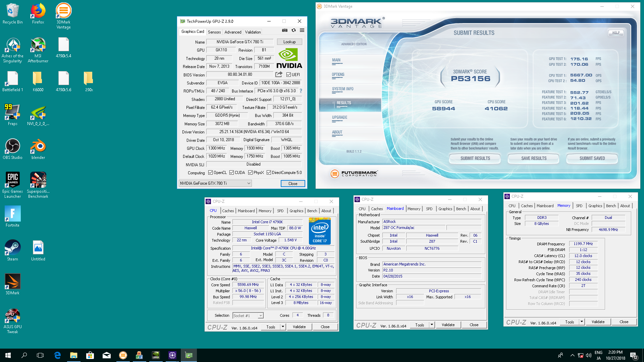
Task: Launch Fraps from the desktop
Action: pos(12,115)
